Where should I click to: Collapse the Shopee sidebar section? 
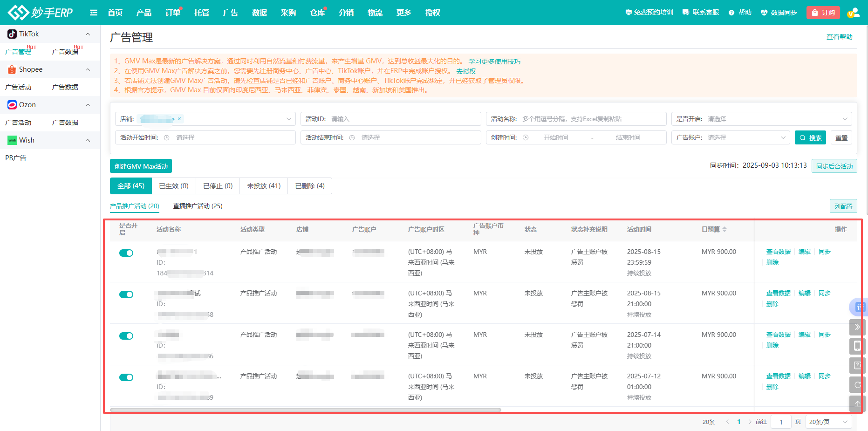pyautogui.click(x=88, y=69)
